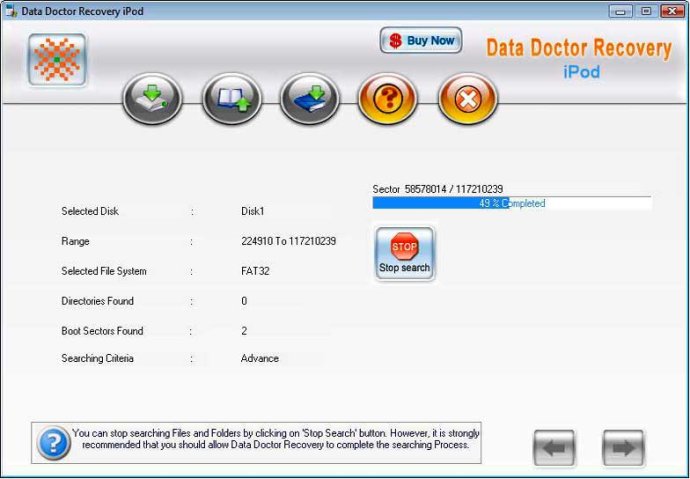This screenshot has width=690, height=479.
Task: Minimize the Data Doctor Recovery window
Action: [x=620, y=11]
